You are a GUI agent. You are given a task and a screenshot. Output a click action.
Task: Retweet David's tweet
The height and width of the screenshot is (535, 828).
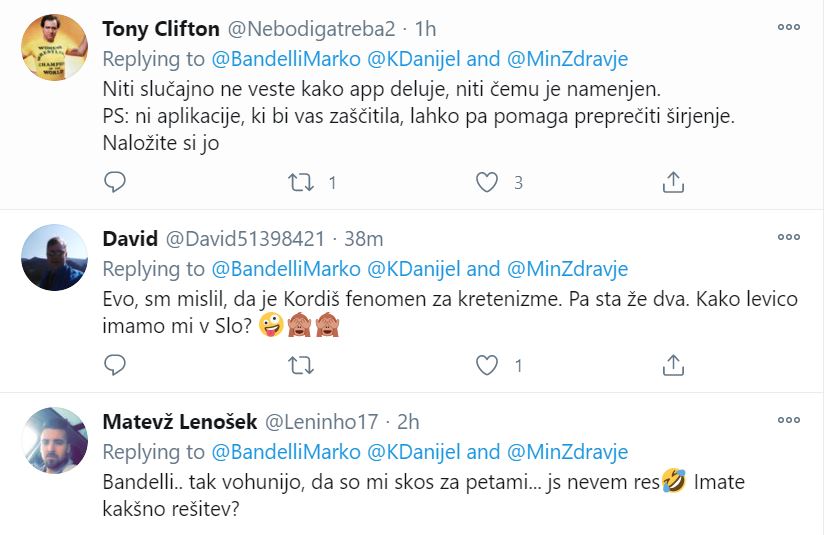300,366
